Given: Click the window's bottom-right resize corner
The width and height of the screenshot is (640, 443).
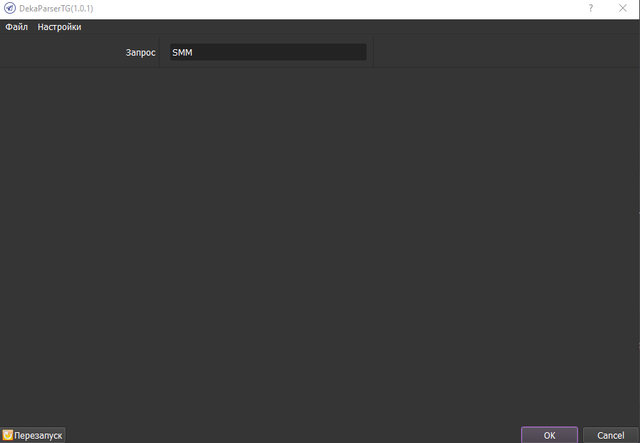Looking at the screenshot, I should 637,440.
